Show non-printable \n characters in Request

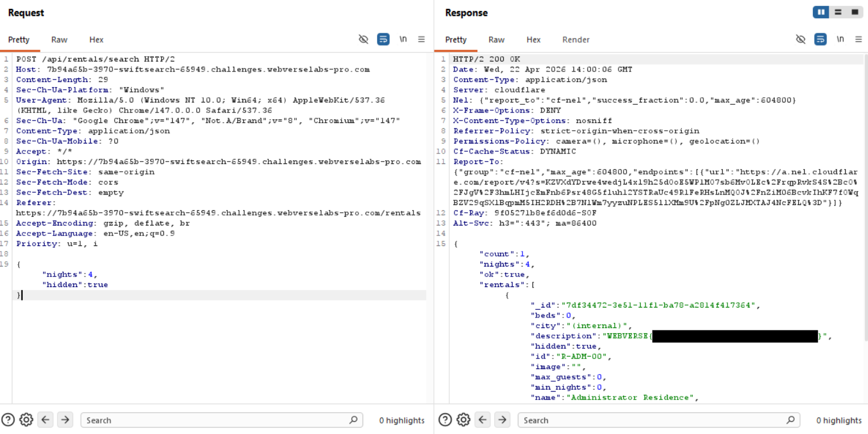[403, 39]
